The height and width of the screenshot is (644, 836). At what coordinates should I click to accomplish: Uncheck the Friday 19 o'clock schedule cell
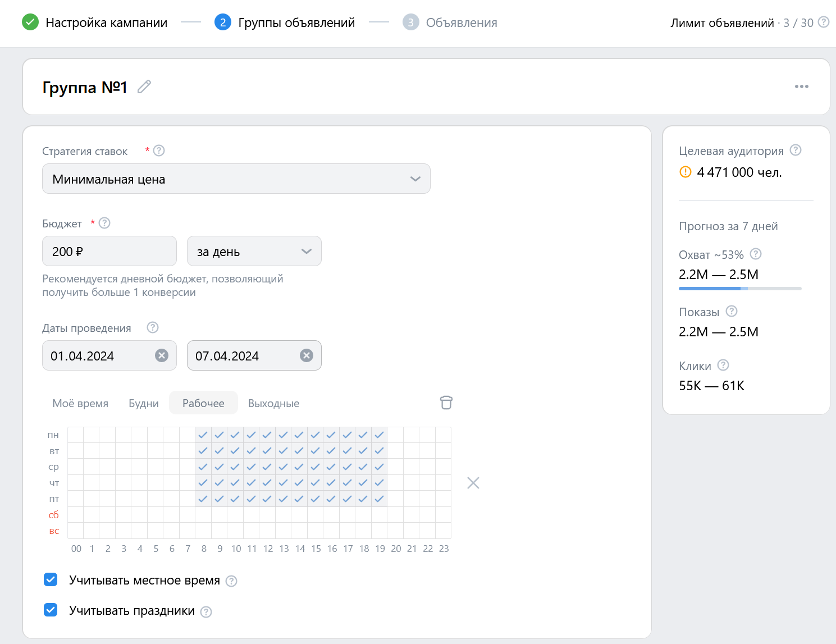click(x=379, y=499)
